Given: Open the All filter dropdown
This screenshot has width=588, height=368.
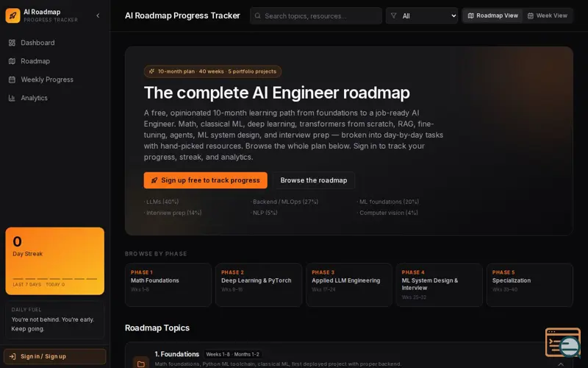Looking at the screenshot, I should tap(422, 15).
